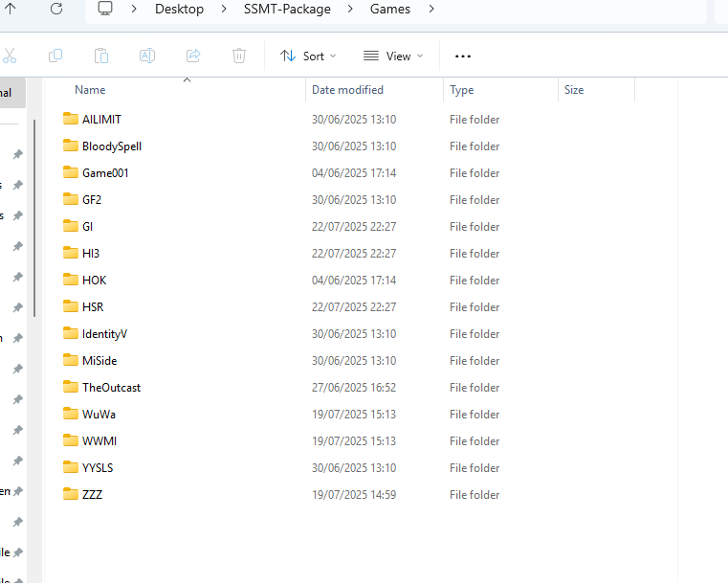This screenshot has width=728, height=585.
Task: Click the AILIMIT folder name
Action: point(101,120)
